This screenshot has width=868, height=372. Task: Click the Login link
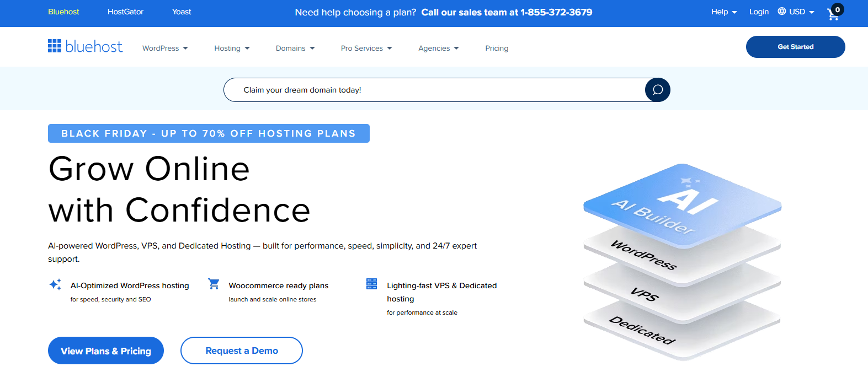[759, 12]
